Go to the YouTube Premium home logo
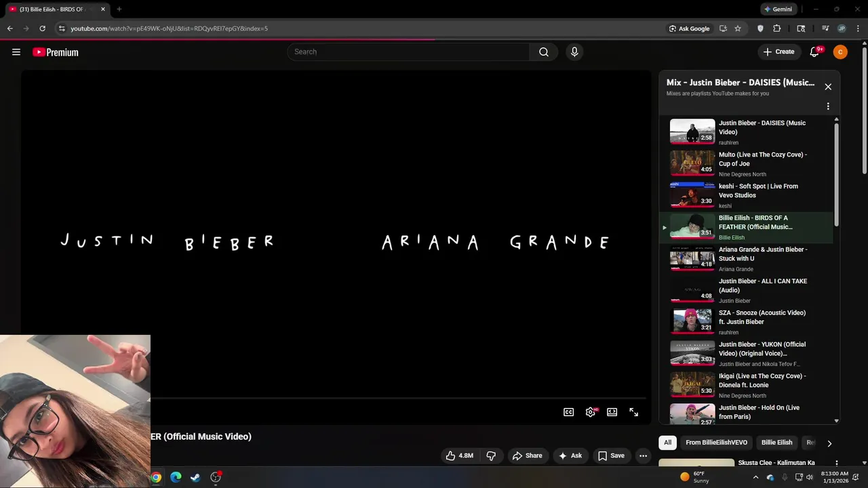Image resolution: width=868 pixels, height=488 pixels. click(56, 52)
